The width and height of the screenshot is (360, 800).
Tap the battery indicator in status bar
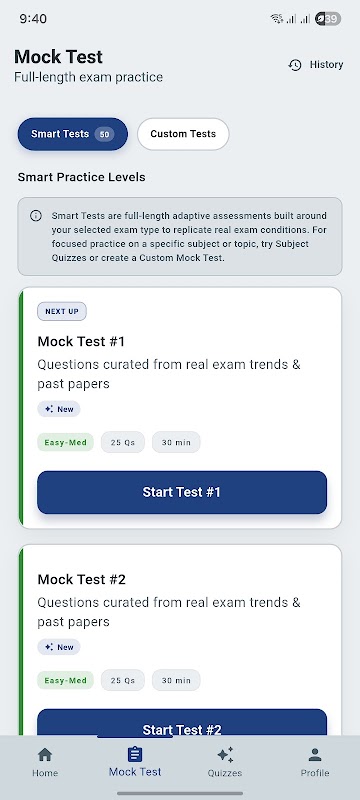[328, 19]
